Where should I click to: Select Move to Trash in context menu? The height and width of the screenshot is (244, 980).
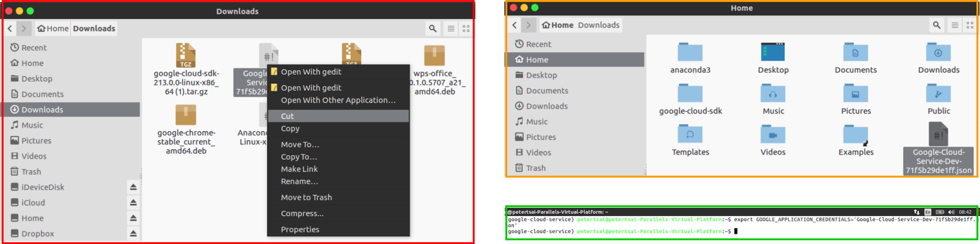click(x=306, y=197)
